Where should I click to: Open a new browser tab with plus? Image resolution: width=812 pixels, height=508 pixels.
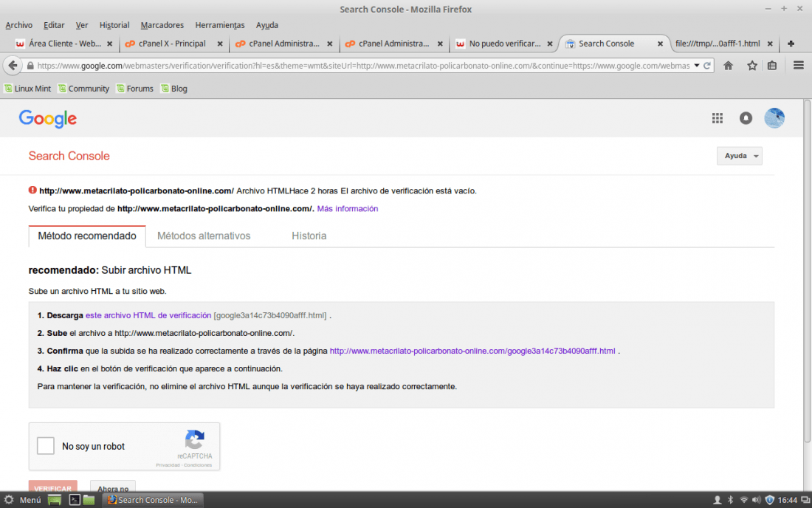pyautogui.click(x=791, y=44)
